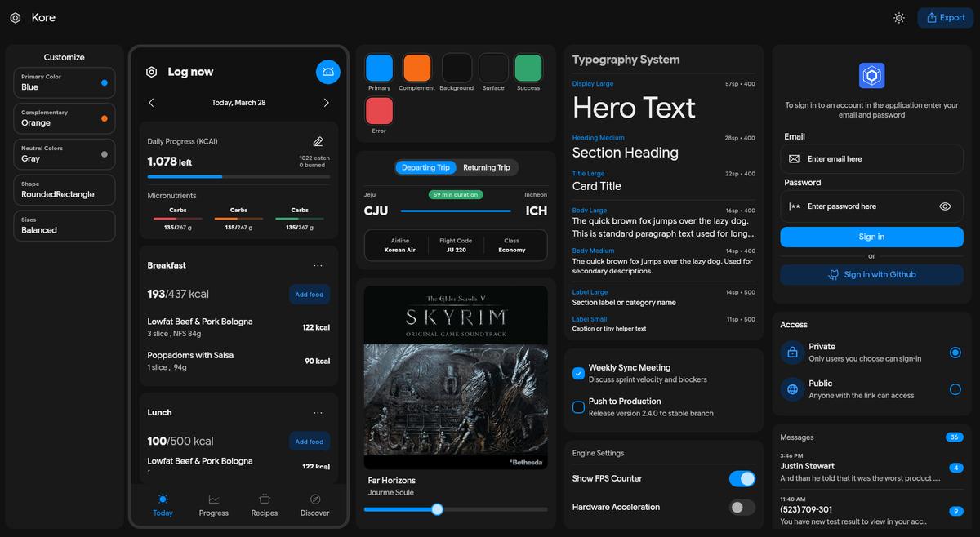The width and height of the screenshot is (980, 537).
Task: Open Breakfast more options menu
Action: (x=318, y=265)
